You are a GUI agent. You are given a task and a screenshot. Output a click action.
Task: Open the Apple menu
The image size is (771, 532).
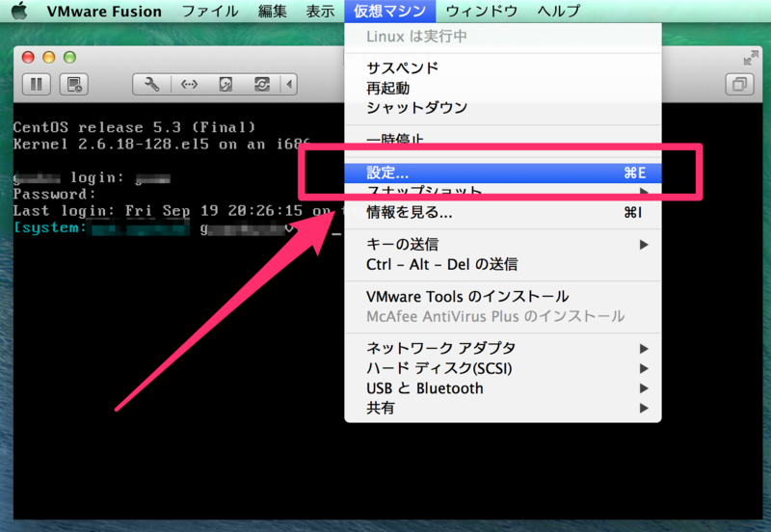(19, 11)
